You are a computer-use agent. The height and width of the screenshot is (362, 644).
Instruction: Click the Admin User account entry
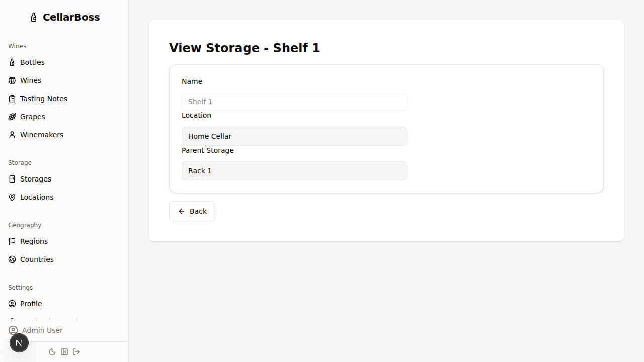(42, 330)
